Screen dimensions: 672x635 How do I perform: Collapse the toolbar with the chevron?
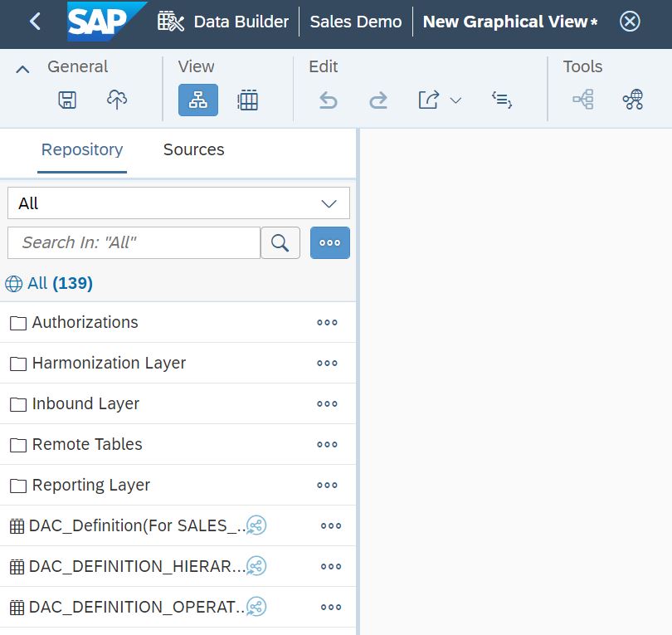[x=23, y=70]
